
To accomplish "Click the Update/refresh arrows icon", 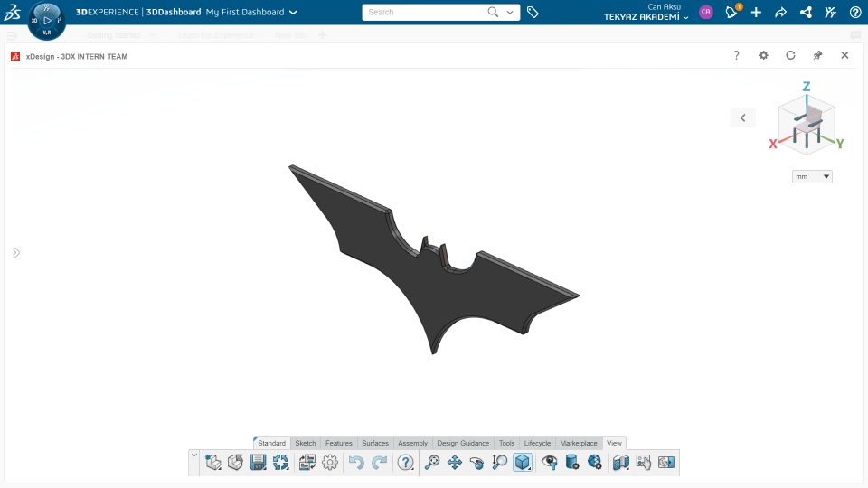I will [x=280, y=462].
